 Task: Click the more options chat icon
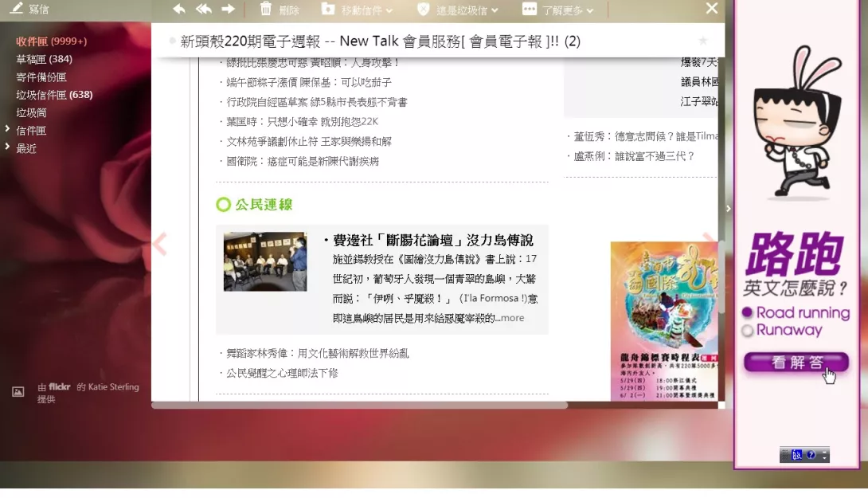point(530,9)
